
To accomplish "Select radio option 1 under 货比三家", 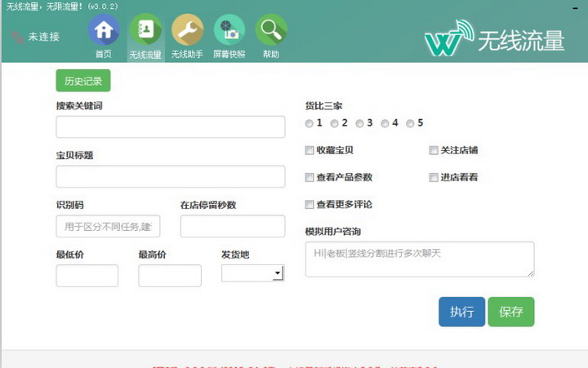I will [x=309, y=123].
